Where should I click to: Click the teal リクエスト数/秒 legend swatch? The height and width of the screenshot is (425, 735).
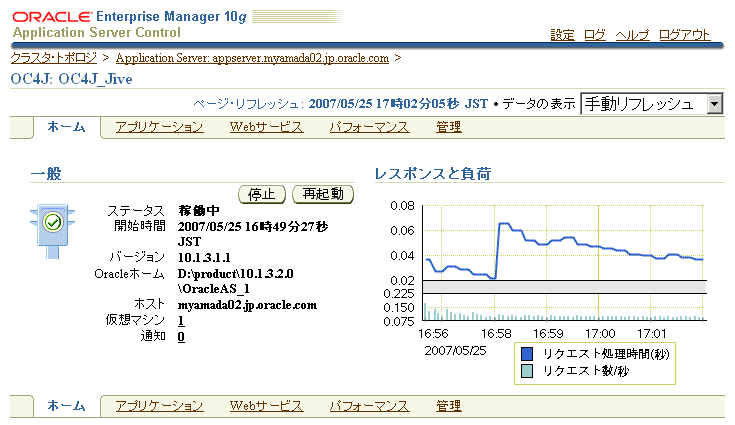tap(527, 371)
